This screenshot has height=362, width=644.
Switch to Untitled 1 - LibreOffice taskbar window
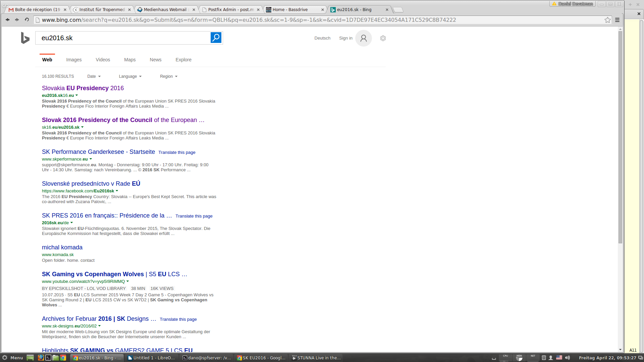[151, 358]
